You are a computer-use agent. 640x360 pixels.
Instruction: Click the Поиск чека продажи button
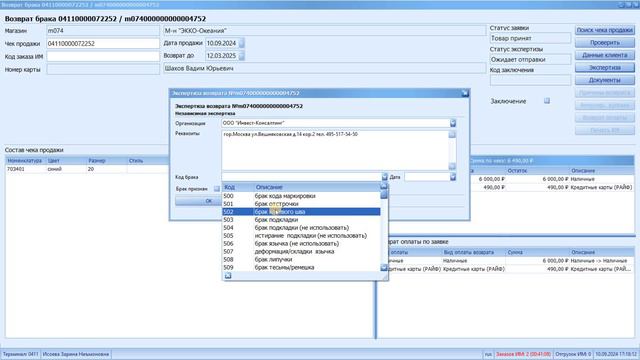[x=604, y=30]
